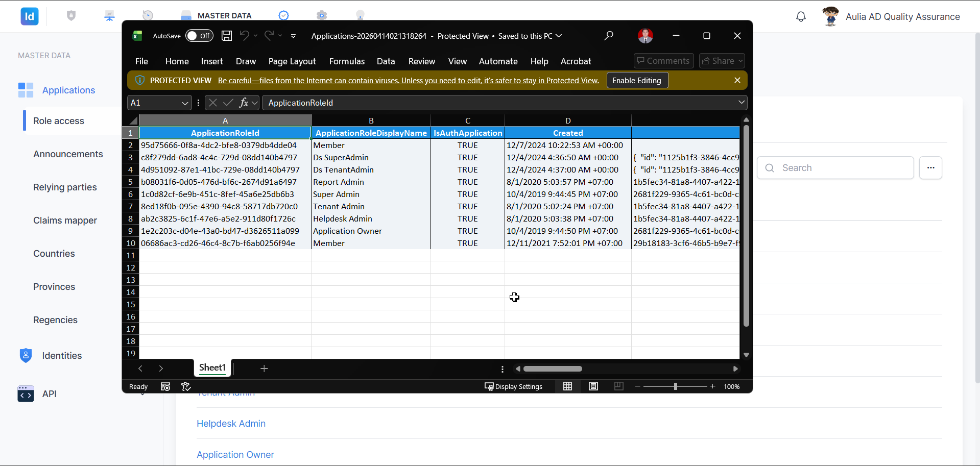
Task: Open the notifications bell in web app
Action: tap(801, 16)
